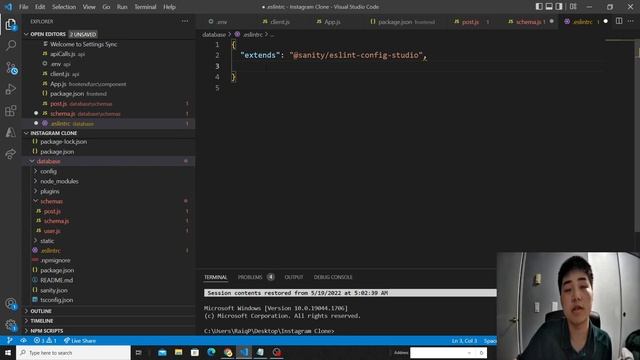Toggle secondary side bar layout icon
Image resolution: width=640 pixels, height=360 pixels.
coord(559,7)
